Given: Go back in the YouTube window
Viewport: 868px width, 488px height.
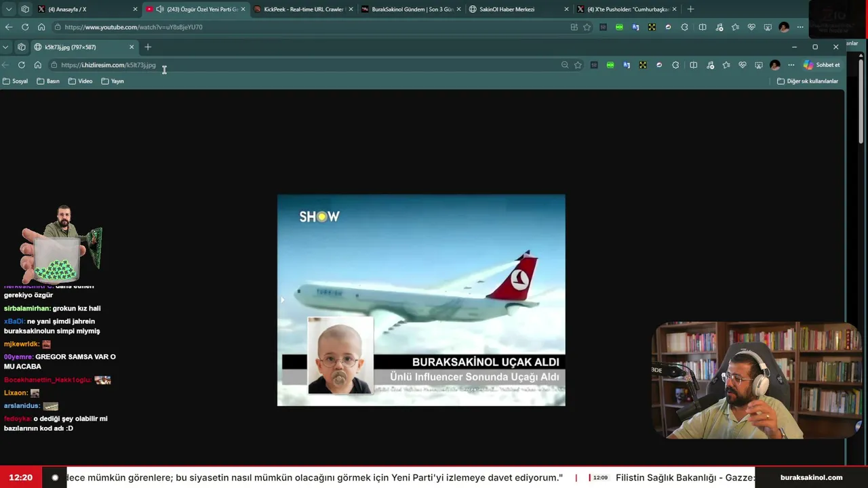Looking at the screenshot, I should pyautogui.click(x=9, y=27).
